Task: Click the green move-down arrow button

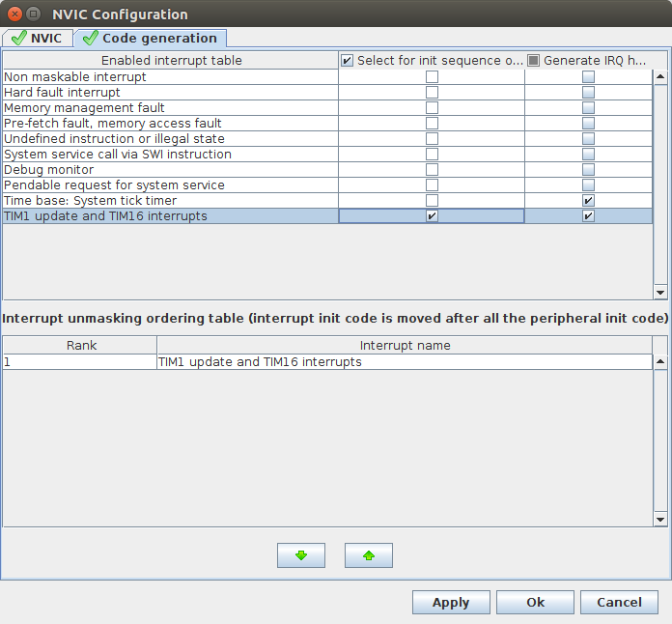Action: pyautogui.click(x=300, y=555)
